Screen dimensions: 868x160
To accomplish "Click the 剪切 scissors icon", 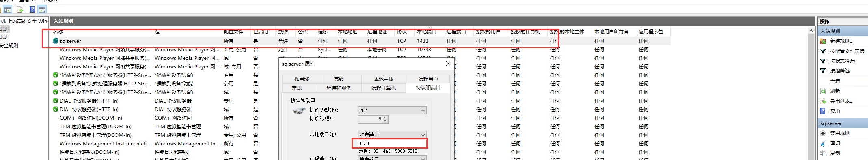I will [x=823, y=143].
